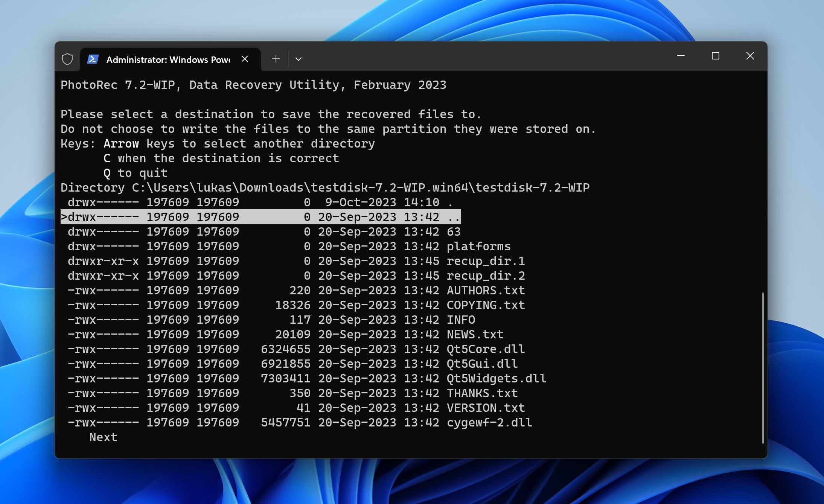Click the PhotoRec 7.2-WIP header line
Viewport: 824px width, 504px height.
coord(253,85)
